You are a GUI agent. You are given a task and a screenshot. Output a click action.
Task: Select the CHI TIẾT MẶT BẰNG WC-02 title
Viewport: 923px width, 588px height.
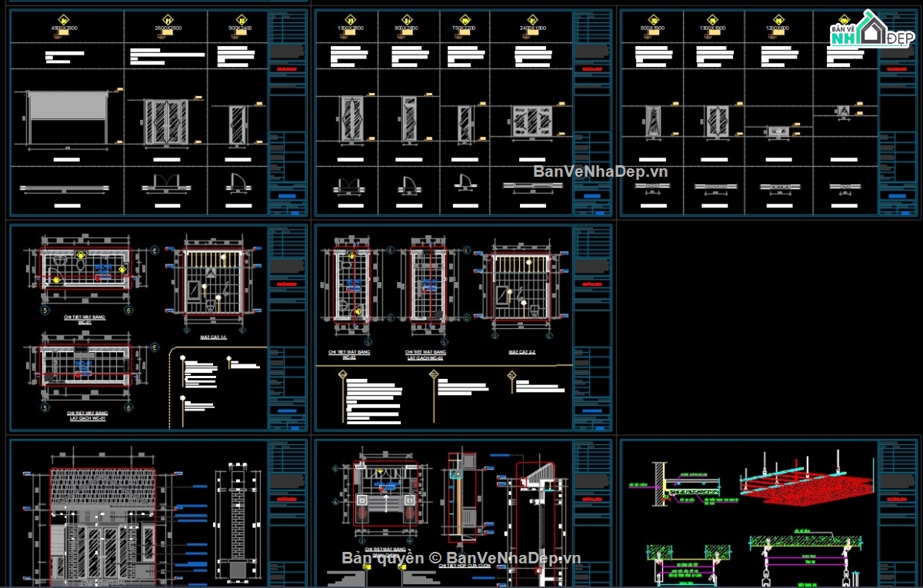click(351, 354)
